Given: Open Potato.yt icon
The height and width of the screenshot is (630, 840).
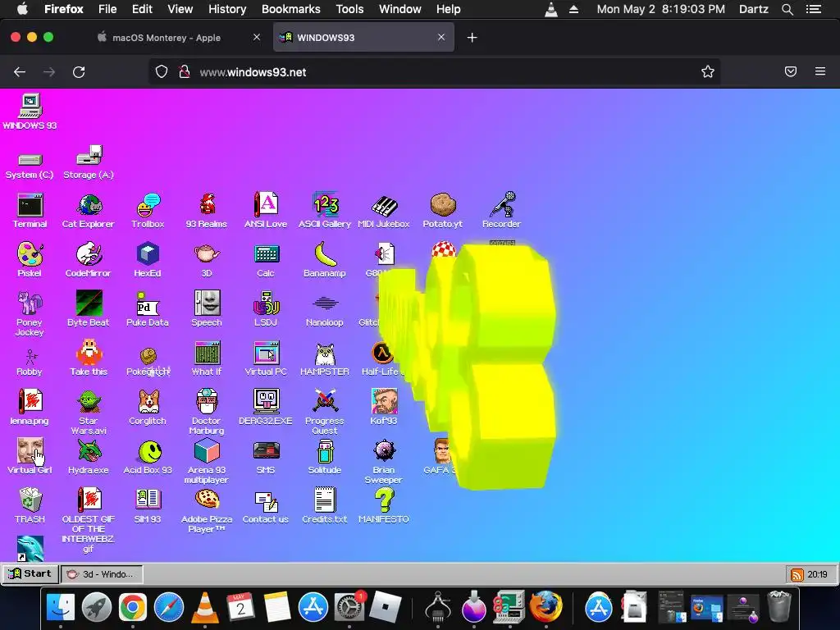Looking at the screenshot, I should coord(442,211).
